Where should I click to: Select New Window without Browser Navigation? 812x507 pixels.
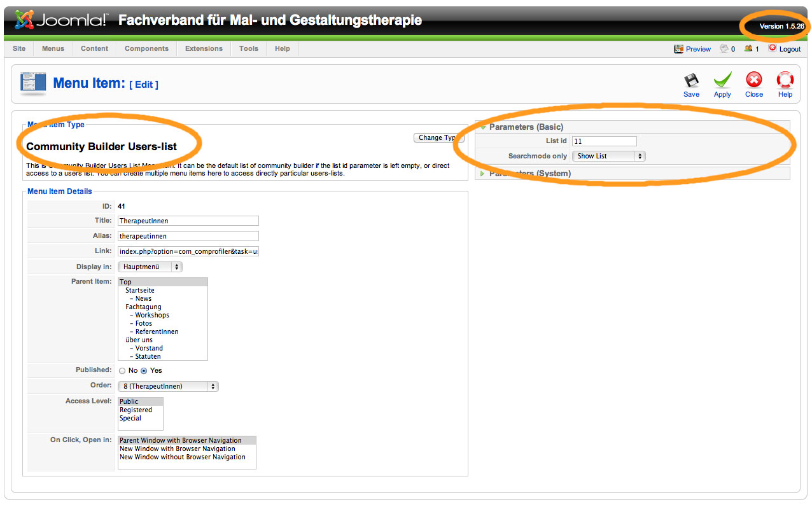[x=183, y=457]
